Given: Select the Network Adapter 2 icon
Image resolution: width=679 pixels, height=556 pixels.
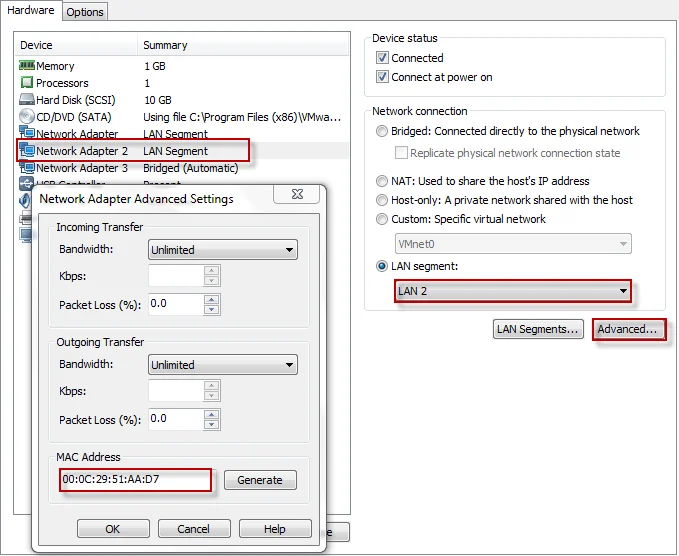Looking at the screenshot, I should coord(27,151).
